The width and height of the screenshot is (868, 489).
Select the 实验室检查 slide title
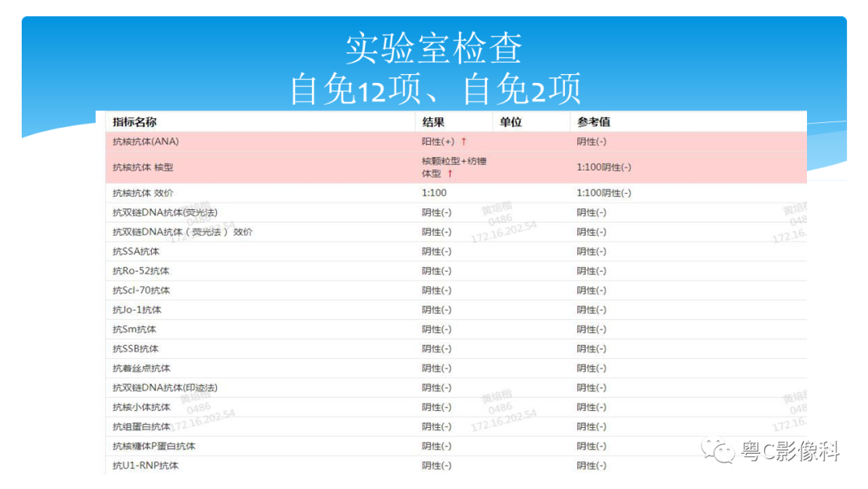pos(434,48)
